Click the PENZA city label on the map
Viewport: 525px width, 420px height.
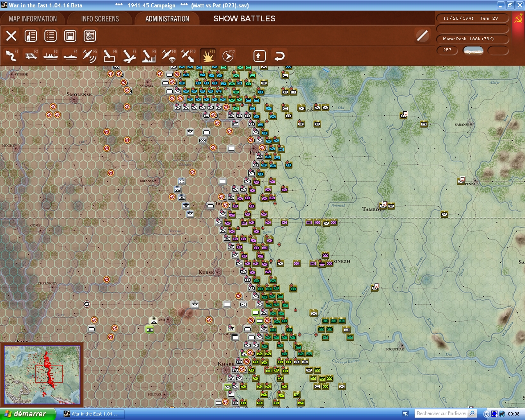pyautogui.click(x=470, y=184)
